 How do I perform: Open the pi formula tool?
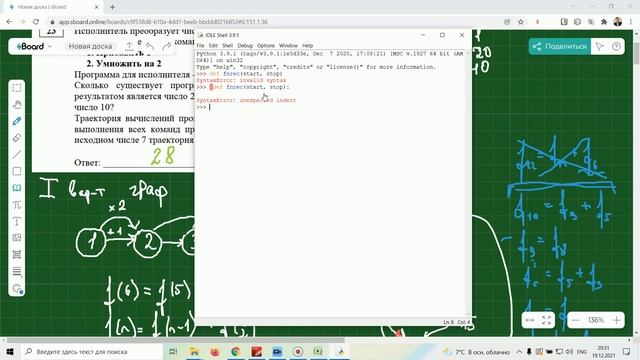(x=17, y=204)
